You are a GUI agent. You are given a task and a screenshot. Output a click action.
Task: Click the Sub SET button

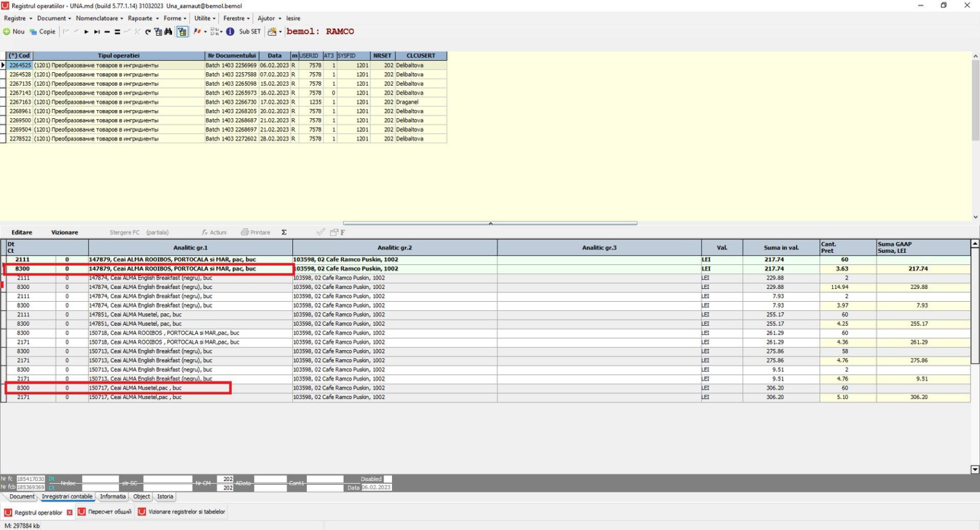point(250,32)
